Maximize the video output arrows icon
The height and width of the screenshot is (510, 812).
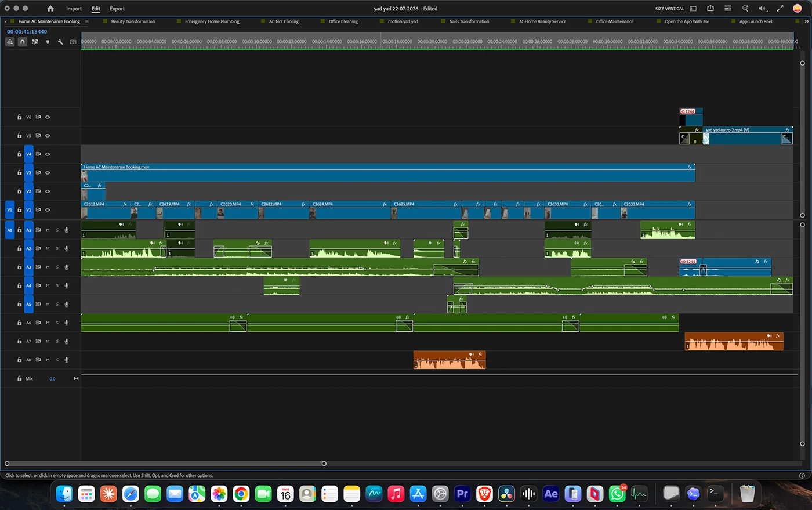click(x=780, y=9)
